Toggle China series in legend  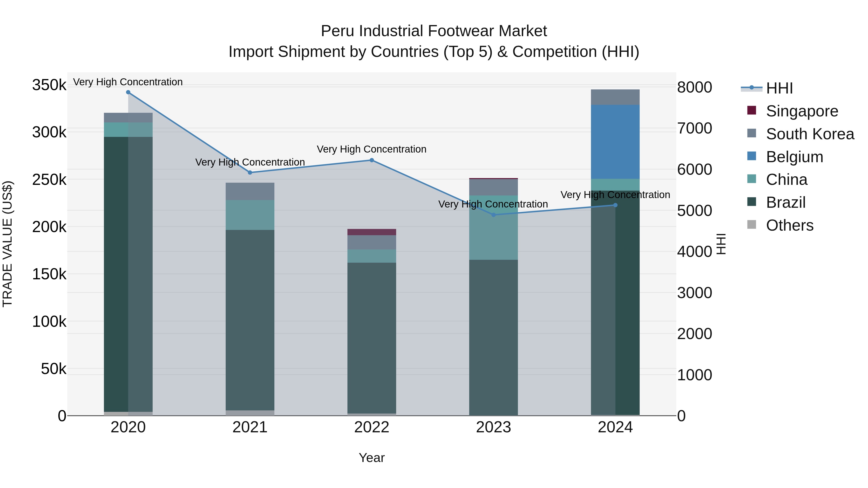coord(777,180)
